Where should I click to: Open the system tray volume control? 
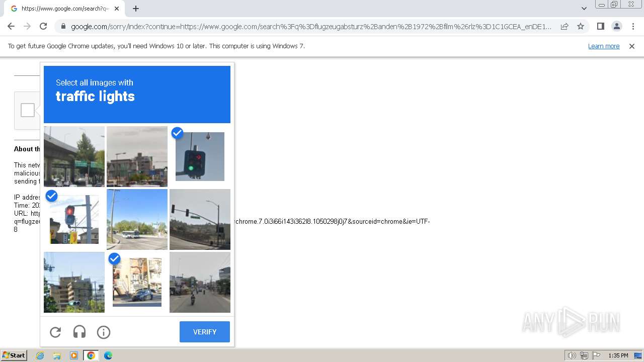[572, 355]
